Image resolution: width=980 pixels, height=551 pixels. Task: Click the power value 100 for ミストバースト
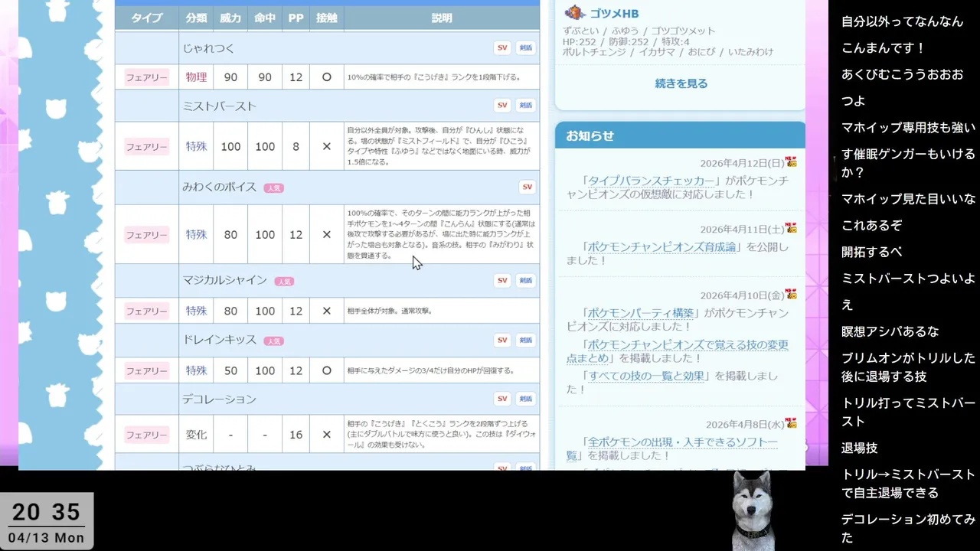tap(230, 146)
